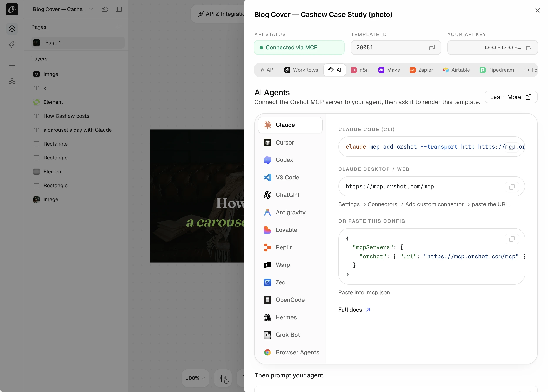The height and width of the screenshot is (392, 548).
Task: Select the Element layer with grey icon
Action: (x=78, y=172)
